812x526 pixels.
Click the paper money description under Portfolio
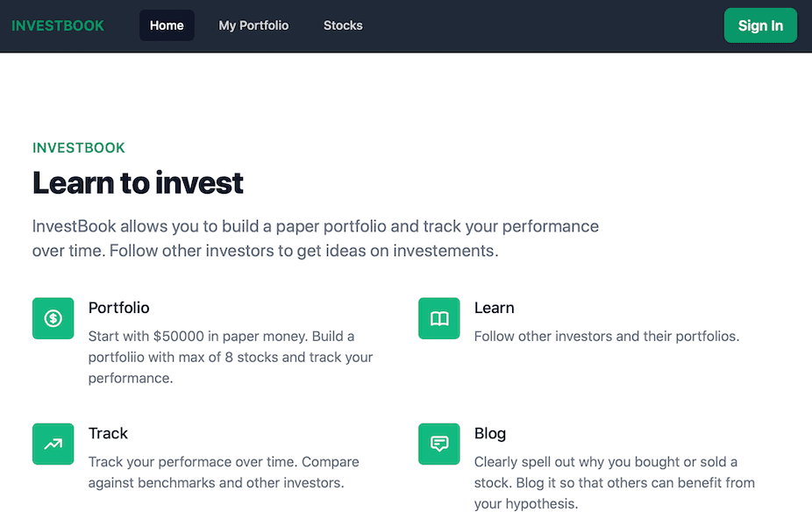(230, 357)
